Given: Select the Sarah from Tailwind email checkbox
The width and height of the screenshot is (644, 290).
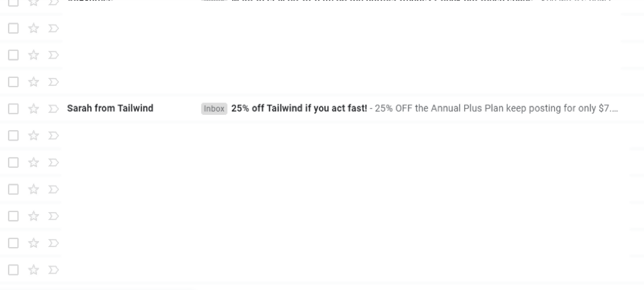Looking at the screenshot, I should (x=13, y=109).
